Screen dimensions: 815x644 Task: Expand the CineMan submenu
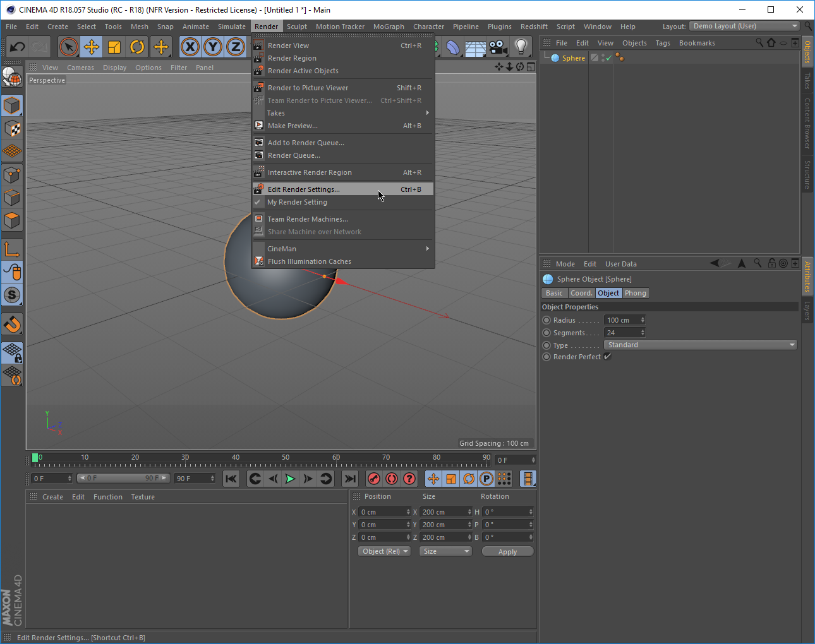[x=343, y=249]
